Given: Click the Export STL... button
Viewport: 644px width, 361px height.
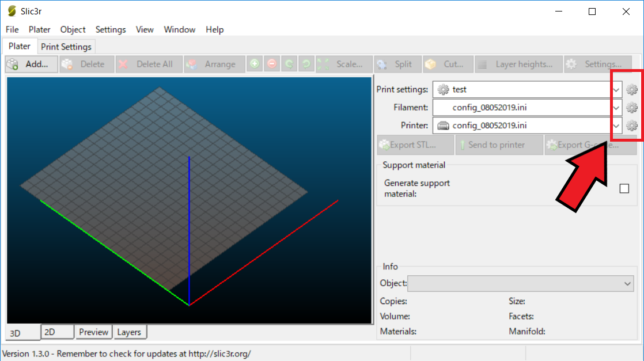Looking at the screenshot, I should [x=415, y=145].
